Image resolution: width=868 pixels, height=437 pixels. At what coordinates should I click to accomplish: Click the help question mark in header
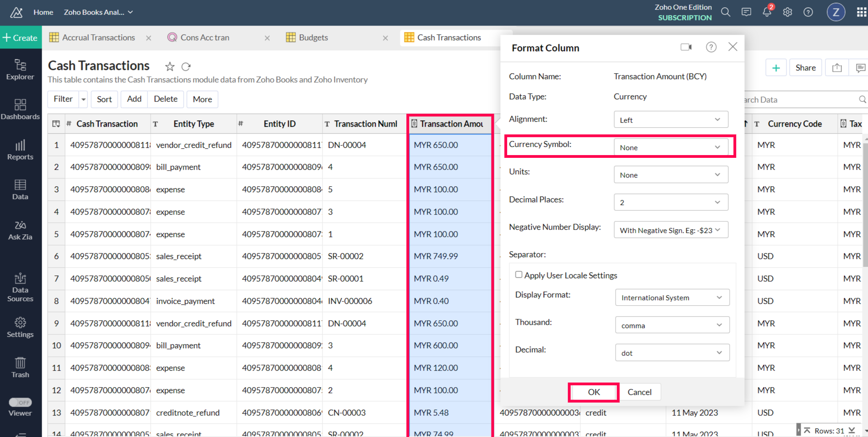(x=808, y=12)
